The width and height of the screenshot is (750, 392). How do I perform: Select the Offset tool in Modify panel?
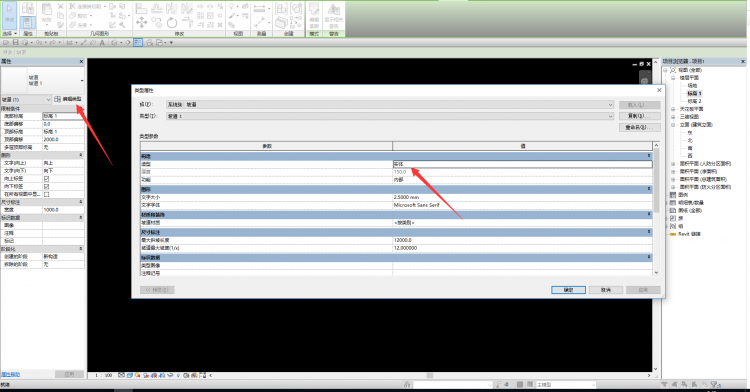click(156, 8)
